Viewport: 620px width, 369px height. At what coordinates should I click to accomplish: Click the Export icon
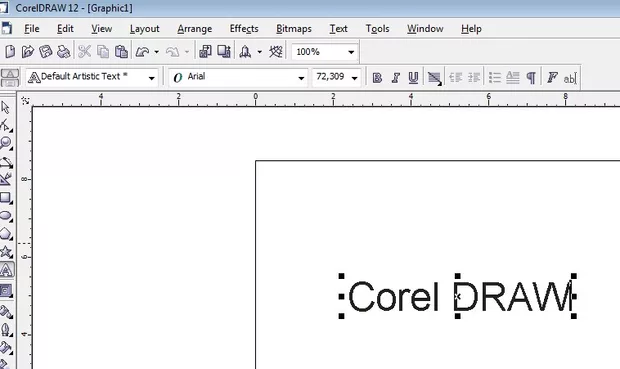224,51
